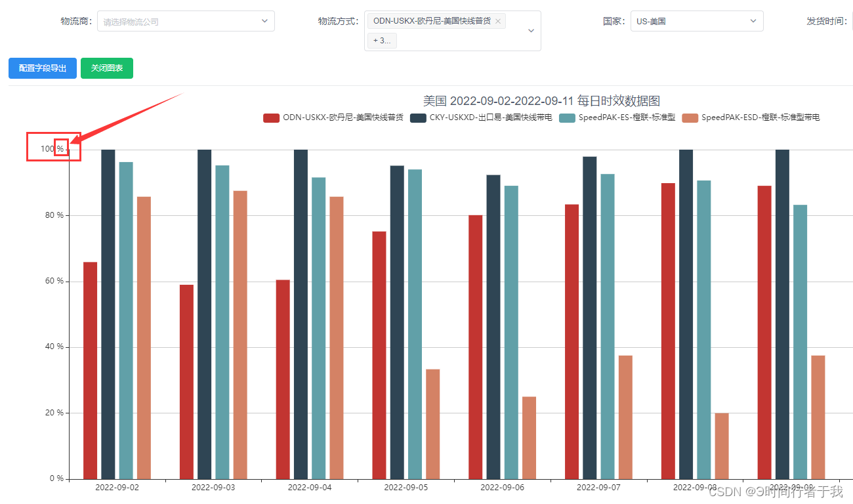Click the orange SpeedPAK-ESD bar for 2022-09-07
This screenshot has height=504, width=853.
tap(625, 417)
